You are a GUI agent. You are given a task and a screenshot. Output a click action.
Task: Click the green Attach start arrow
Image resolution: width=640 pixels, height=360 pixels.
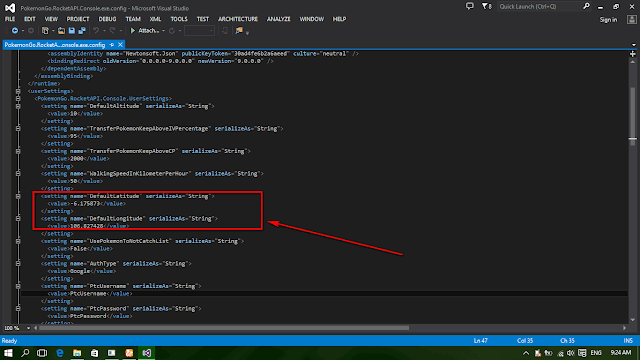(x=133, y=31)
